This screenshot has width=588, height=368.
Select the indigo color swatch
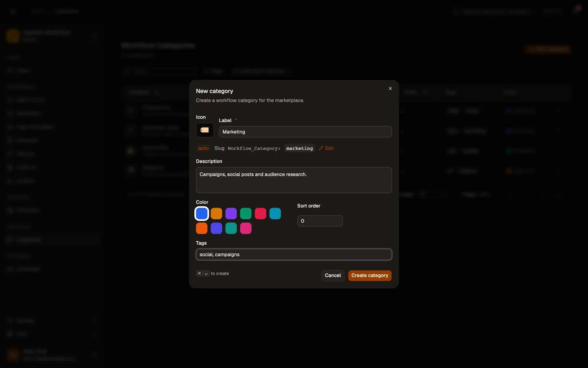216,228
